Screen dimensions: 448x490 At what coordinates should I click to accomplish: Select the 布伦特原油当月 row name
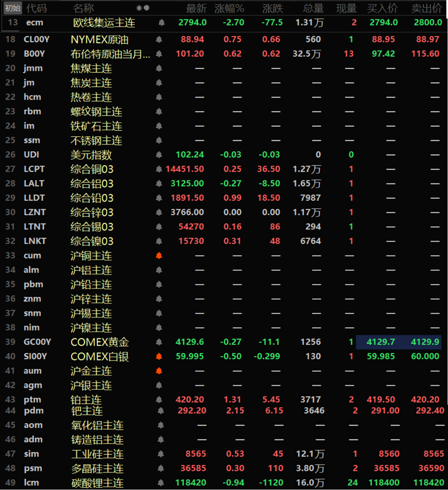110,54
